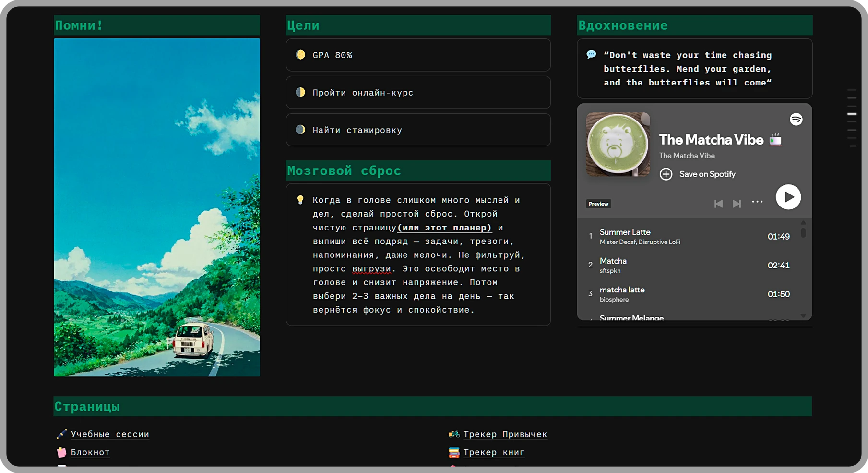Skip to previous track in Spotify player
Viewport: 868px width, 473px height.
click(x=718, y=204)
